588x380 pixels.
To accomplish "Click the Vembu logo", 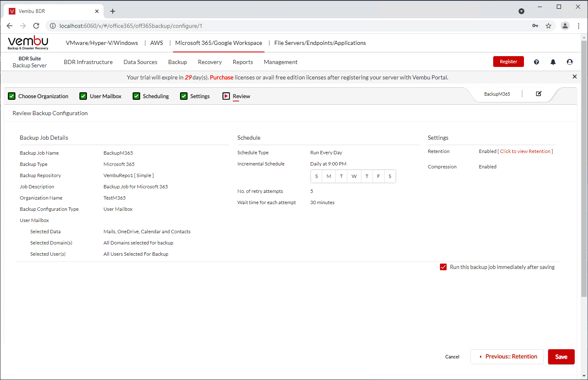I will [x=28, y=42].
